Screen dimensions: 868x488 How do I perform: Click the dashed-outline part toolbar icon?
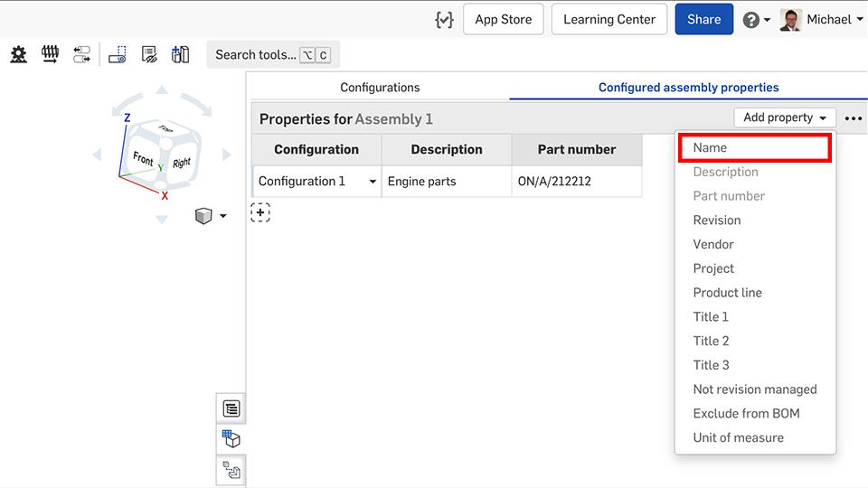[118, 55]
